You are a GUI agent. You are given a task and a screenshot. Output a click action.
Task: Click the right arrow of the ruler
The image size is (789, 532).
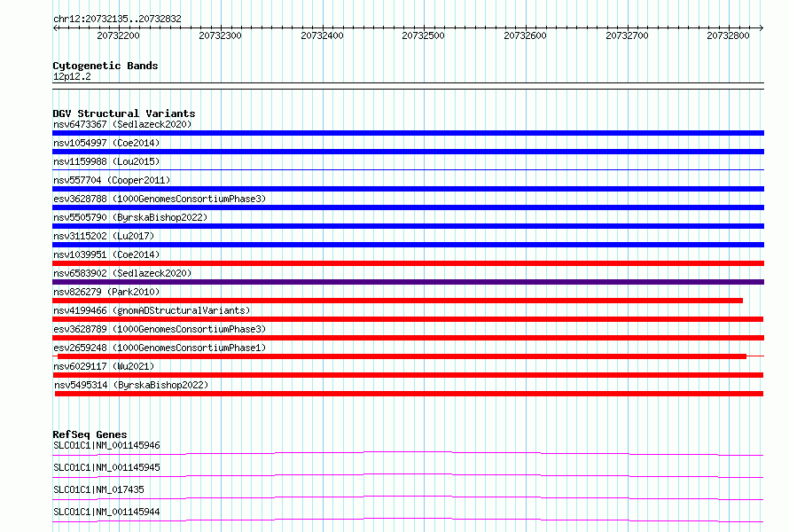pos(762,28)
